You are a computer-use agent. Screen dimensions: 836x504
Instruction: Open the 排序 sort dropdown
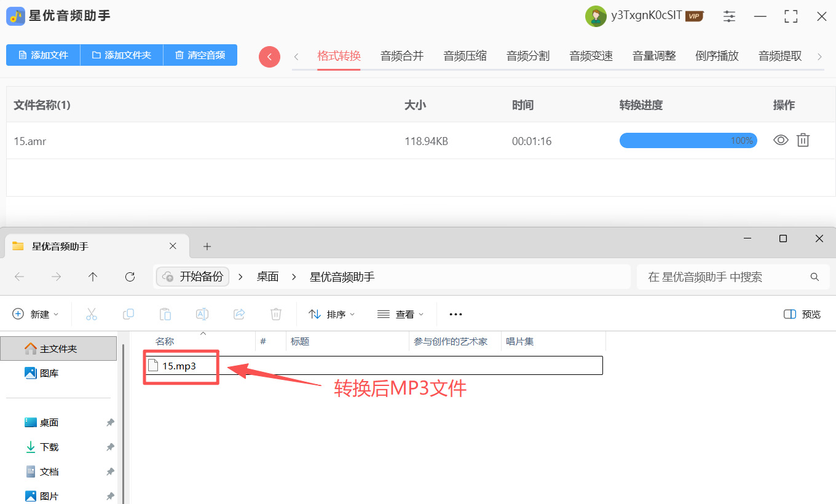[x=332, y=314]
